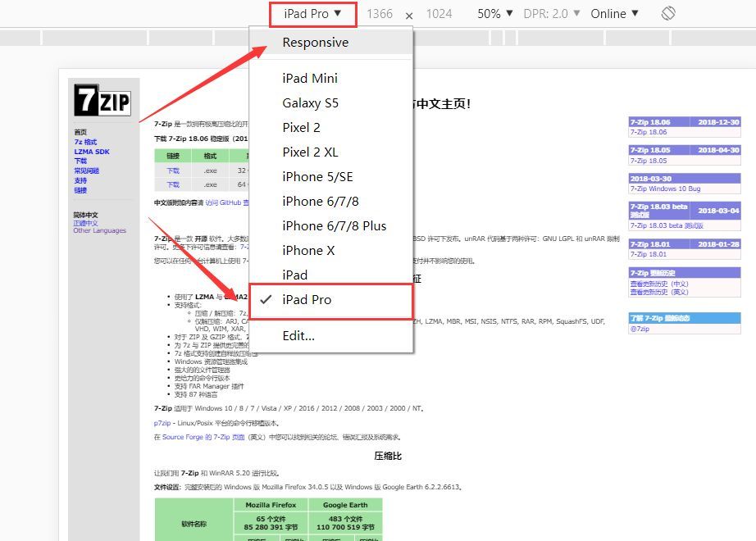Image resolution: width=756 pixels, height=541 pixels.
Task: Open LZMA SDK sidebar link
Action: click(92, 152)
